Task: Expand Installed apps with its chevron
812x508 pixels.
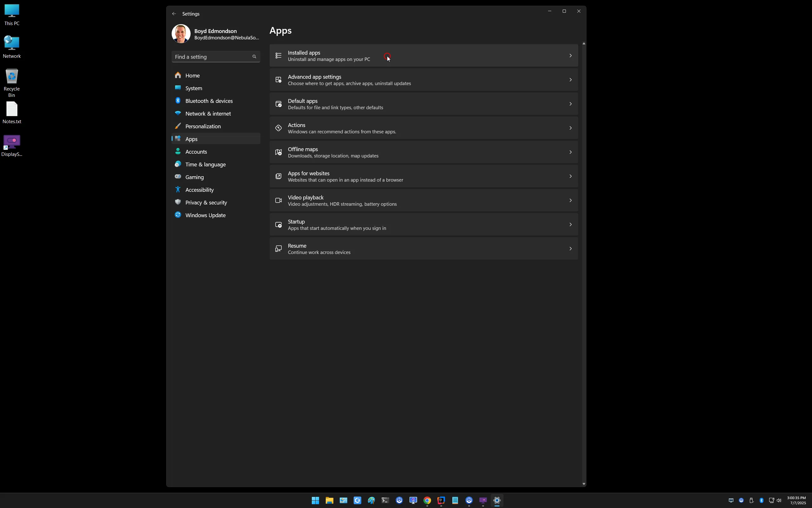Action: click(x=570, y=56)
